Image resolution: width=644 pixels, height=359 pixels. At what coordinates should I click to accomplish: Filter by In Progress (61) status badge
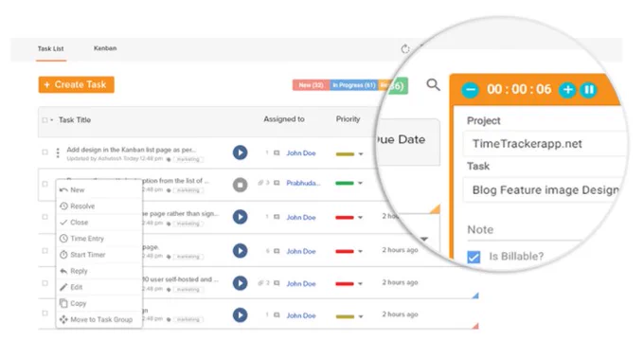(353, 85)
